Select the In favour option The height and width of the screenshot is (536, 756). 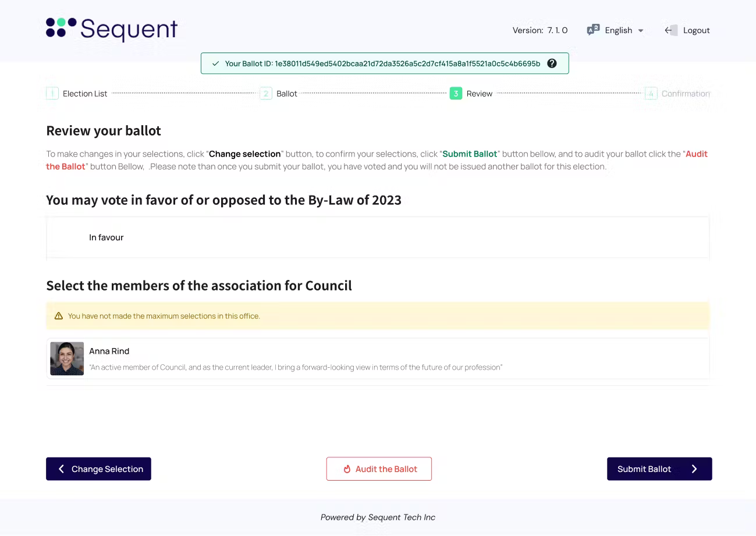point(107,237)
